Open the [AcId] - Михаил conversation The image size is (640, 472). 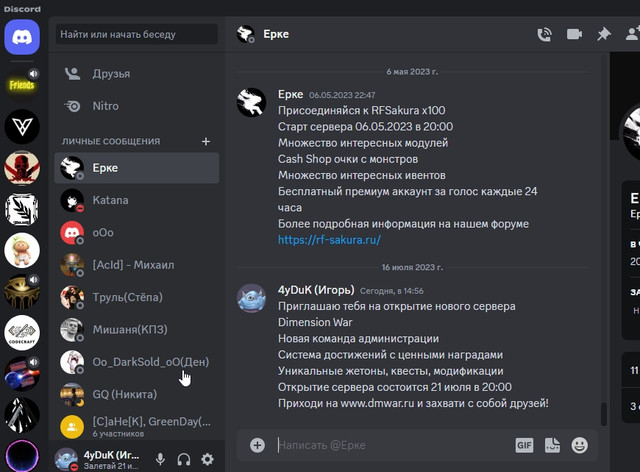(x=137, y=265)
